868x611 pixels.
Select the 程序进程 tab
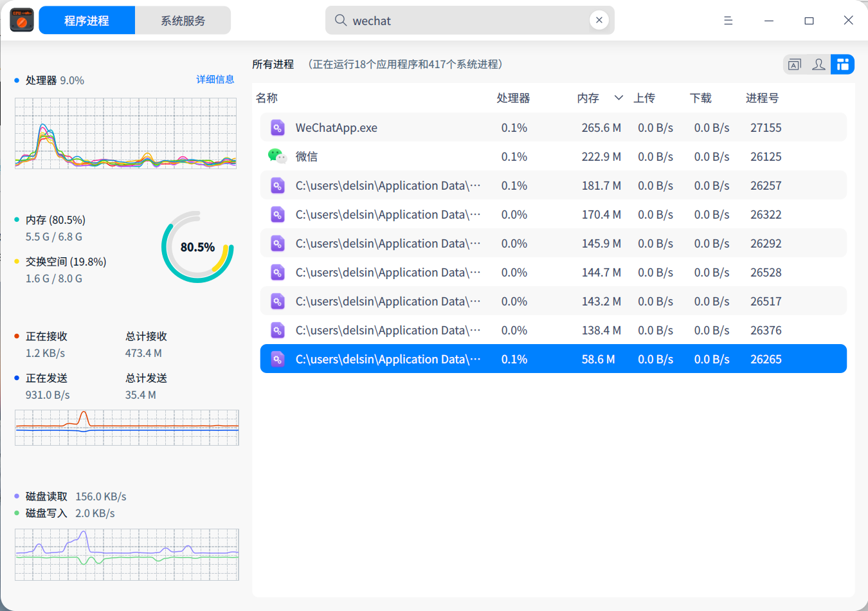coord(86,20)
